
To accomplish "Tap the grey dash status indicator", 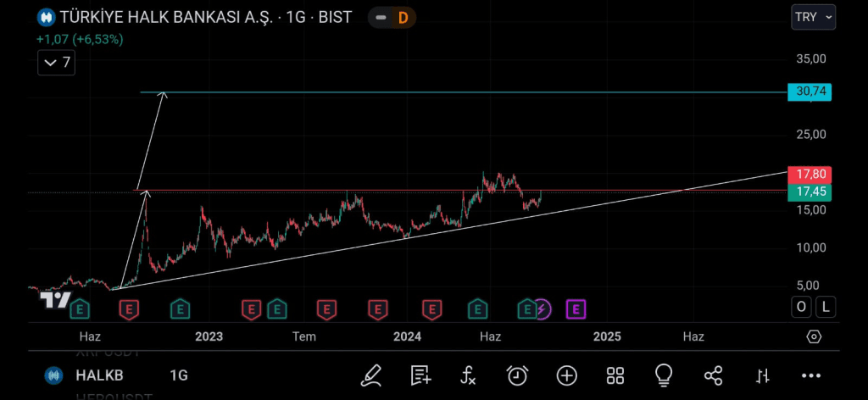I will point(381,18).
